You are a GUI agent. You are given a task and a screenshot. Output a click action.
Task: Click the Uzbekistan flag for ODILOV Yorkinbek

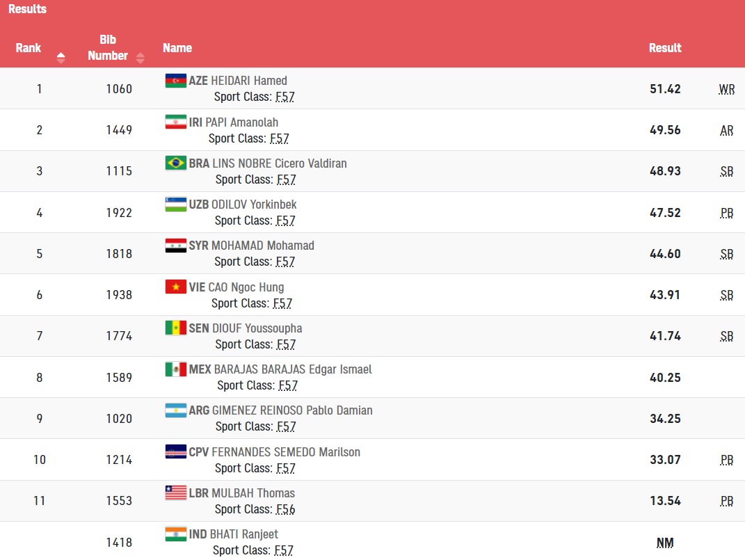tap(176, 205)
